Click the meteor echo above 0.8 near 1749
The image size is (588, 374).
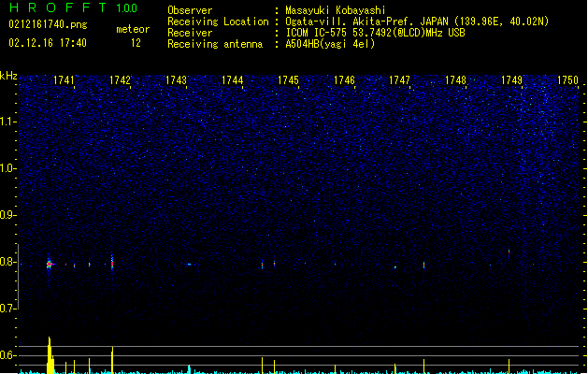tap(509, 253)
